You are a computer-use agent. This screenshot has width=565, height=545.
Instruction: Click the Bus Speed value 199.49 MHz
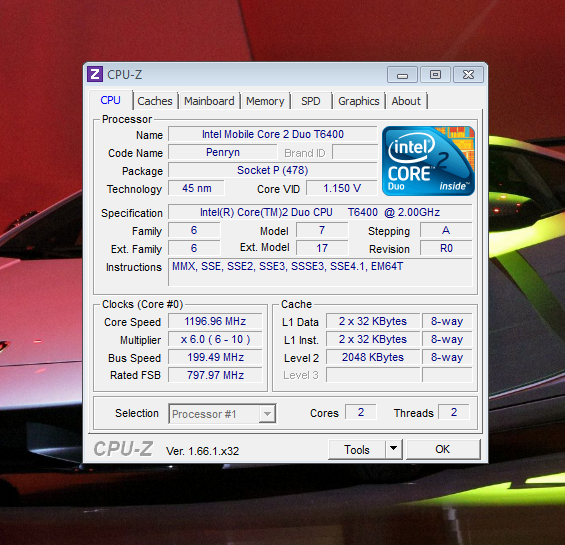click(x=215, y=357)
